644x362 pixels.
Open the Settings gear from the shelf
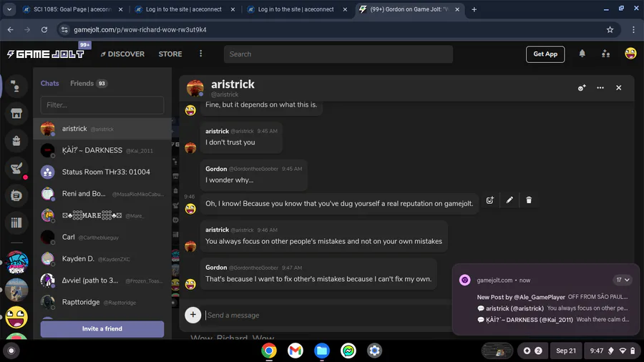374,351
